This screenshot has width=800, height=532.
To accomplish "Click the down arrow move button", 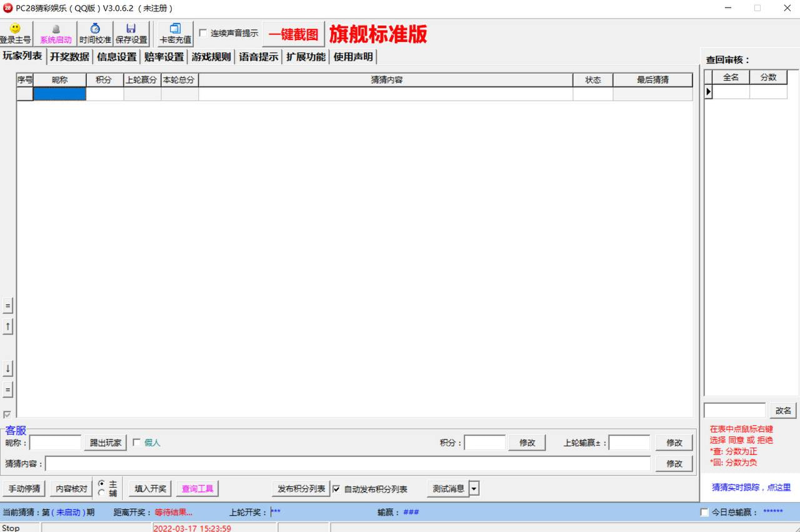I will pyautogui.click(x=7, y=368).
